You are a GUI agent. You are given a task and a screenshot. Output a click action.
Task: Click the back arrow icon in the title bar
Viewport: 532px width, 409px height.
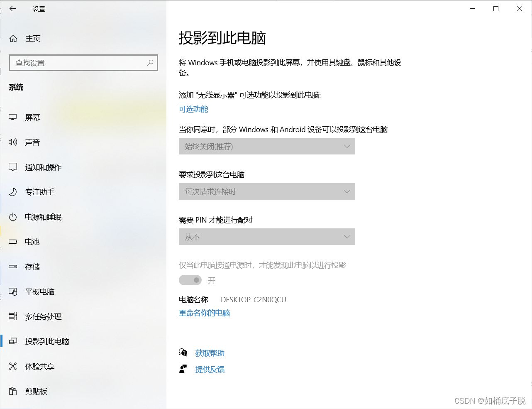pos(13,8)
